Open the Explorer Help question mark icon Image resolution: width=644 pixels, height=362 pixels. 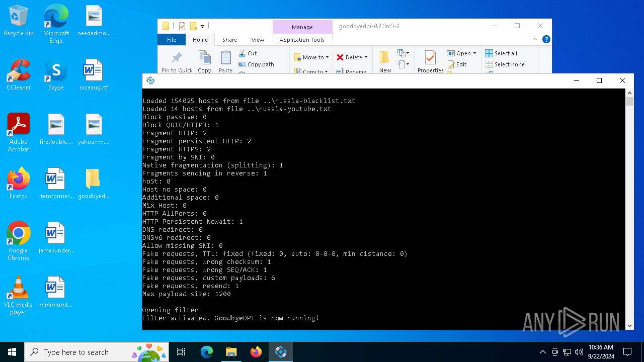pos(546,39)
